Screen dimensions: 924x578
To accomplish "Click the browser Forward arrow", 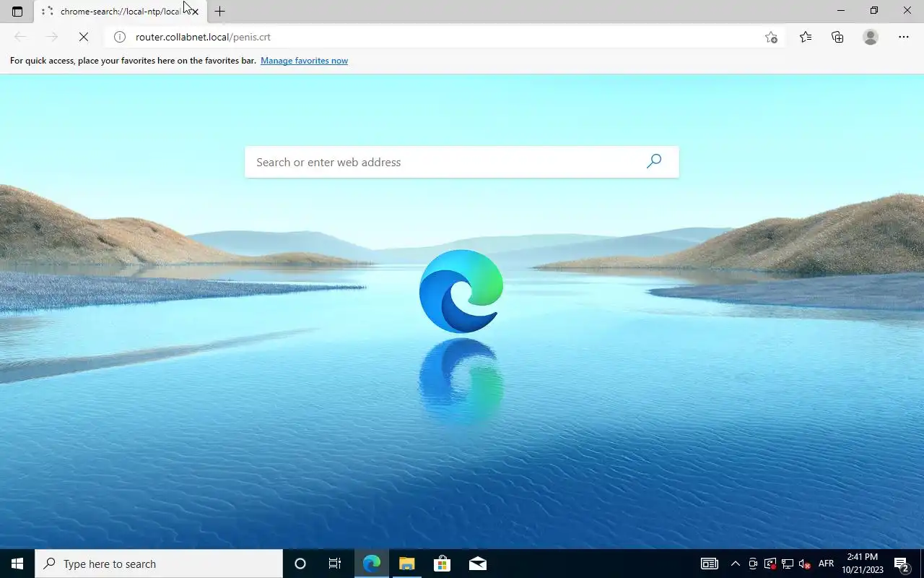I will 52,37.
